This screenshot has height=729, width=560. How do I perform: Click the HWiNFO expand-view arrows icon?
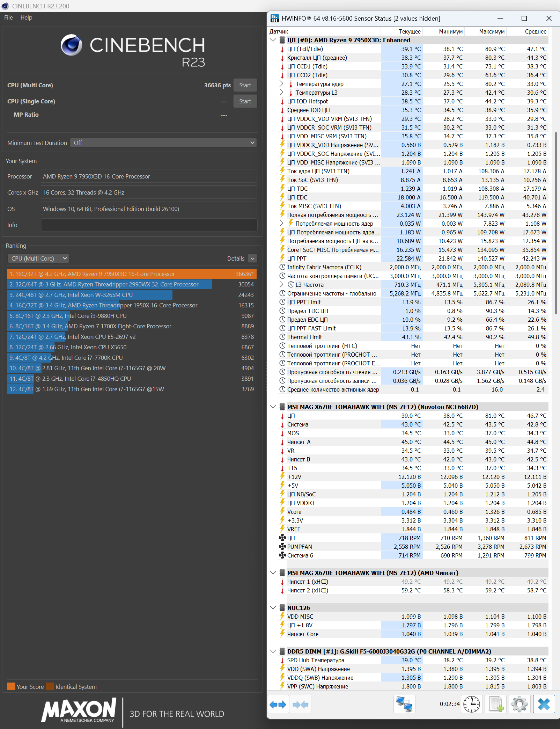click(x=278, y=705)
